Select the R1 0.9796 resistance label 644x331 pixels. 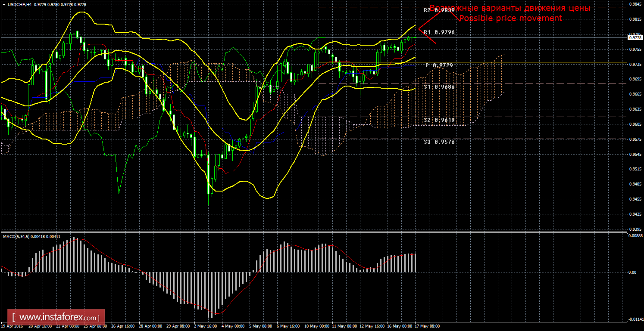click(439, 32)
